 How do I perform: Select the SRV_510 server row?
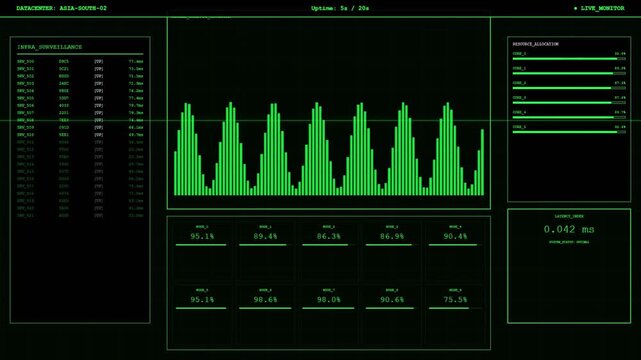pyautogui.click(x=80, y=135)
